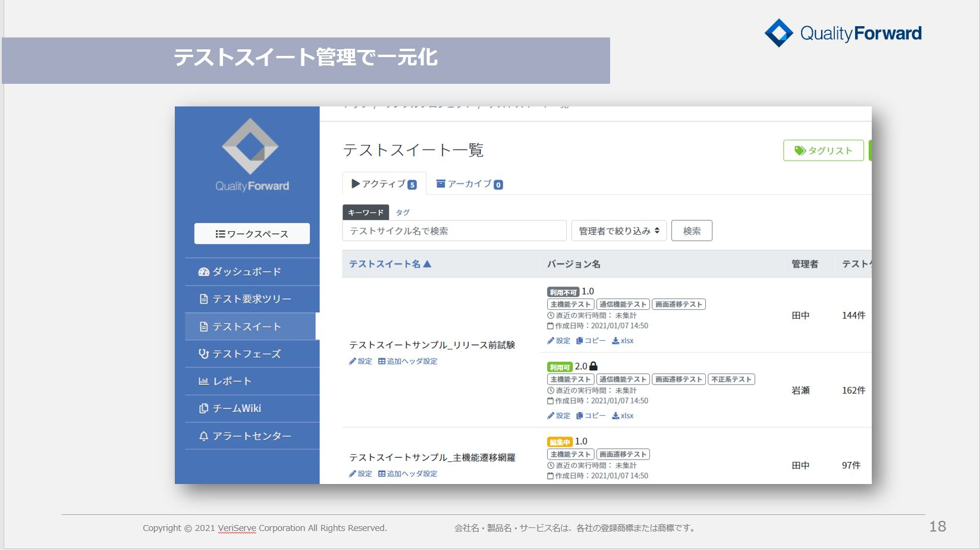Switch to the アーカイブ tab
Screen dimensions: 980x550
[469, 184]
